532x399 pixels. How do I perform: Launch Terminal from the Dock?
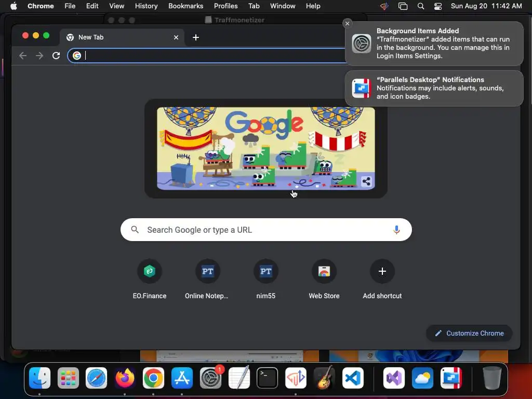(267, 378)
